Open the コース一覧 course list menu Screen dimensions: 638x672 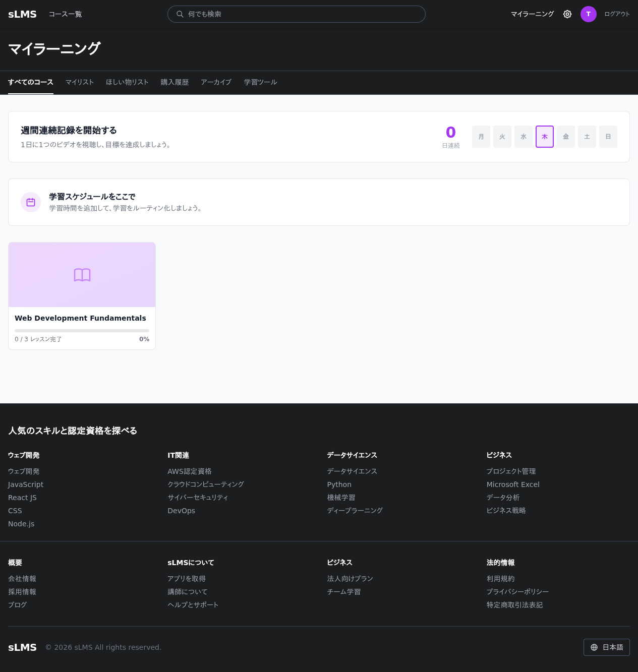coord(65,14)
